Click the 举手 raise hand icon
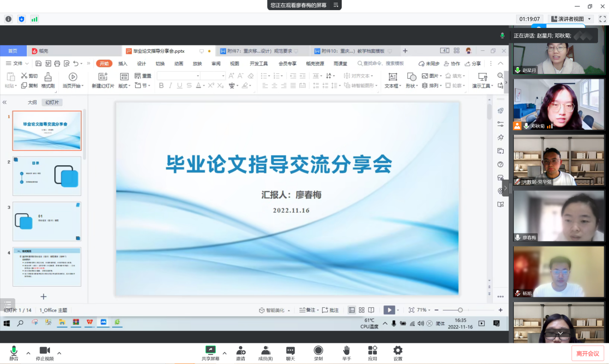 pos(346,351)
